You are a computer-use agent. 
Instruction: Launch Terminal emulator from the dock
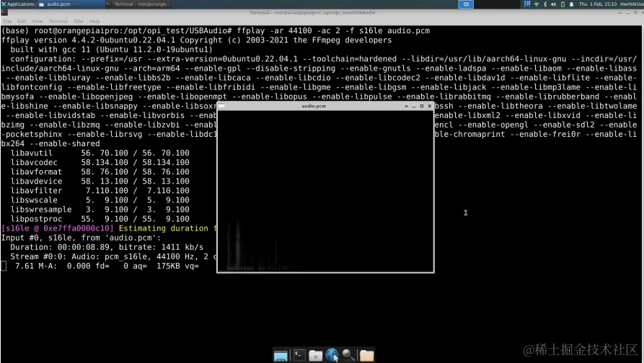pos(299,355)
